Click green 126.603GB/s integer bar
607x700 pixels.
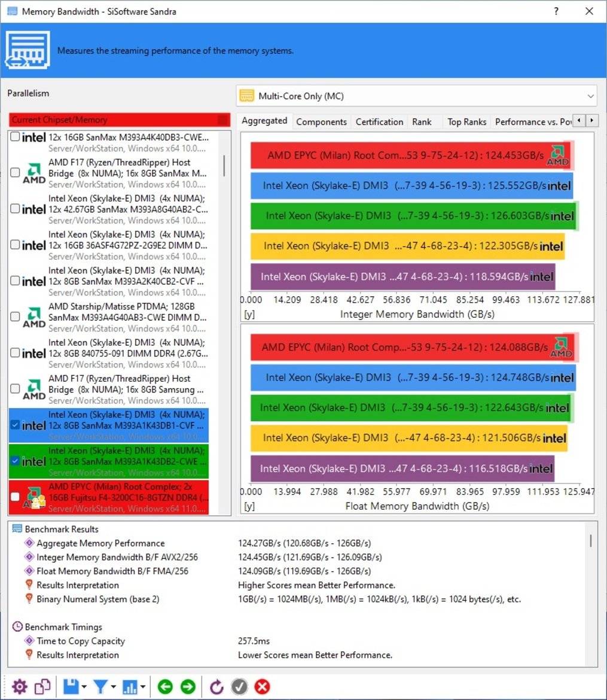[x=413, y=215]
